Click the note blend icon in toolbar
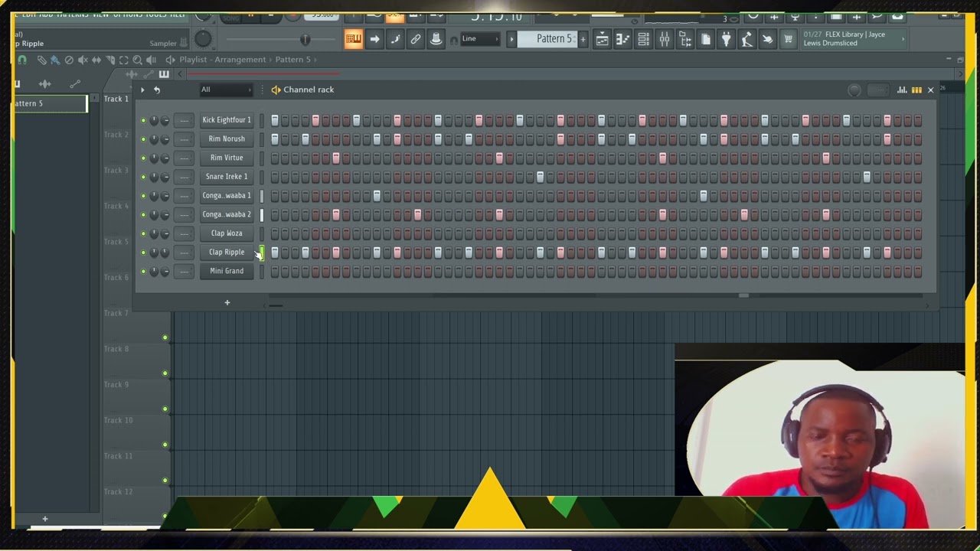Viewport: 980px width, 551px height. tap(395, 39)
